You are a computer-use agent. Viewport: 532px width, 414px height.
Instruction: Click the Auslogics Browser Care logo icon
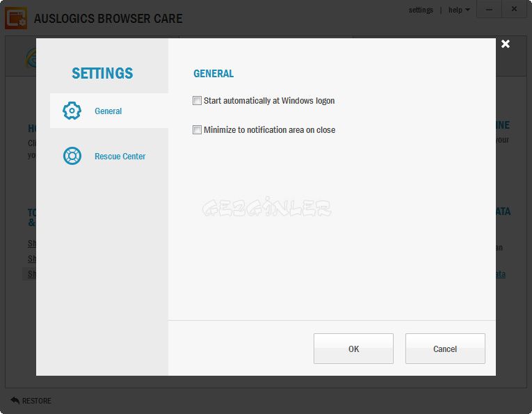[x=16, y=18]
